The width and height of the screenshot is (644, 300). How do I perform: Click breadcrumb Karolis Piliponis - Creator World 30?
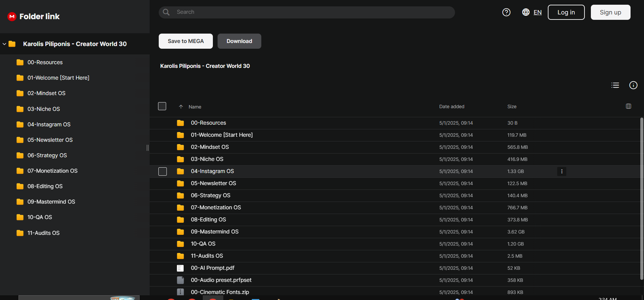[205, 66]
